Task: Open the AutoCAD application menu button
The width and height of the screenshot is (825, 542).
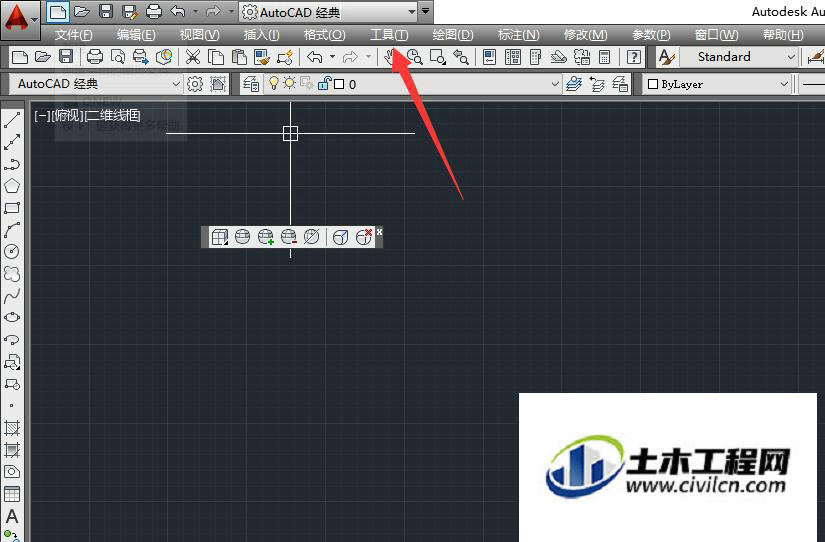Action: [19, 20]
